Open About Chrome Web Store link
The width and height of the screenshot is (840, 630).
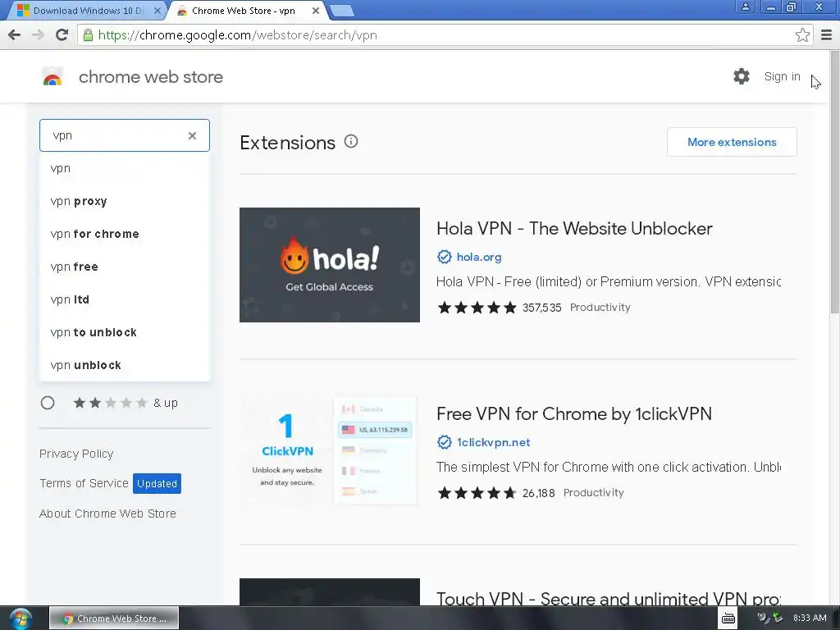(107, 514)
